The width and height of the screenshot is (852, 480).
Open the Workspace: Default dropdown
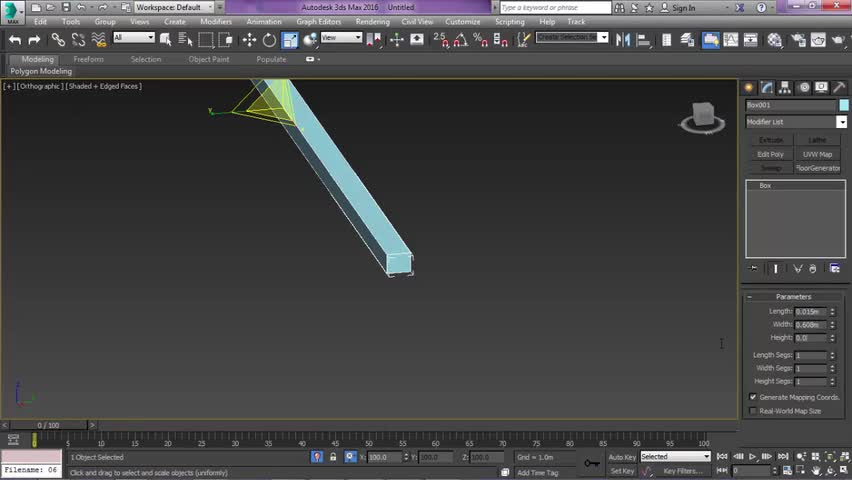coord(175,7)
